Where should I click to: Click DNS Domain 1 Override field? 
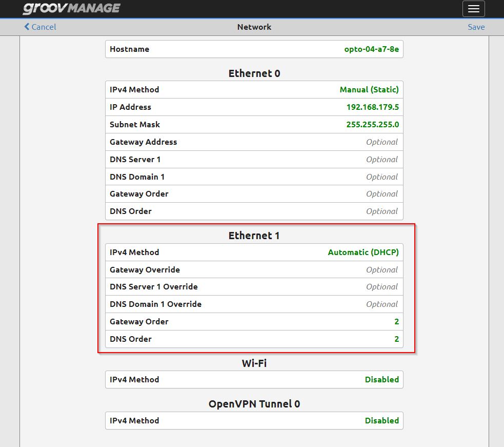(x=254, y=304)
